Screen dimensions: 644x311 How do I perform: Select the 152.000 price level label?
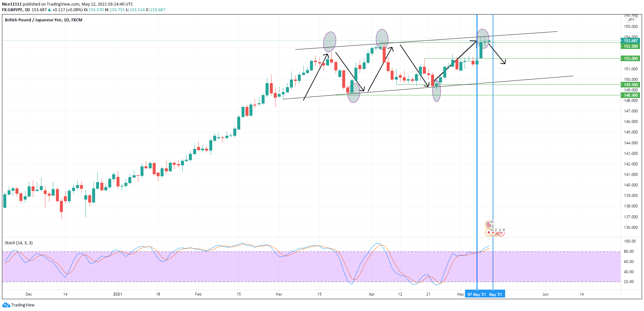tap(631, 59)
